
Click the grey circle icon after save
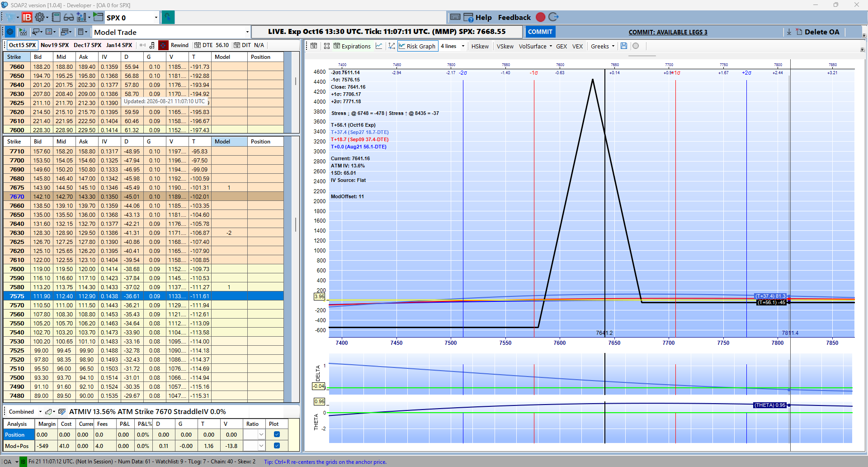636,46
